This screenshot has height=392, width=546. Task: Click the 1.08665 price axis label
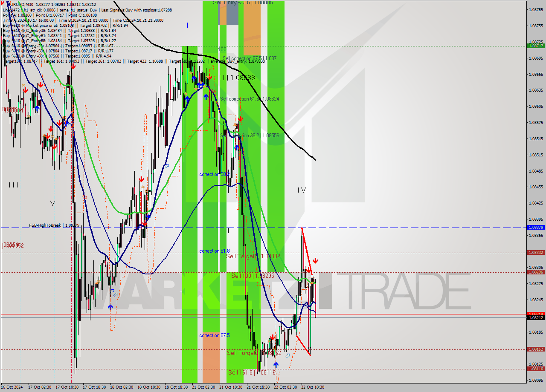coord(536,74)
